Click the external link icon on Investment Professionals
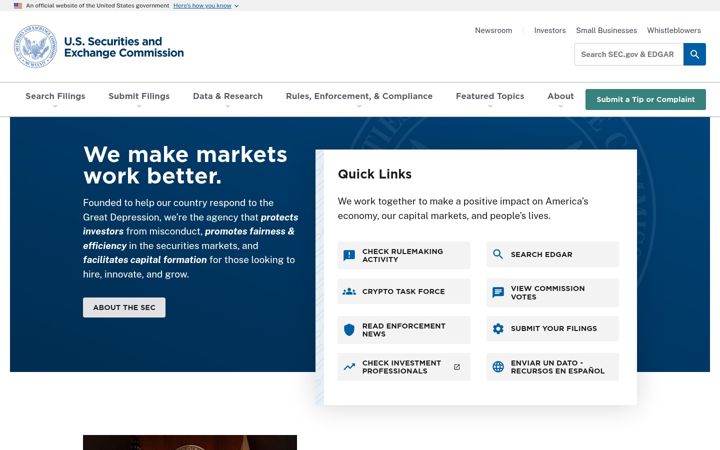Viewport: 720px width, 450px height. pyautogui.click(x=457, y=367)
